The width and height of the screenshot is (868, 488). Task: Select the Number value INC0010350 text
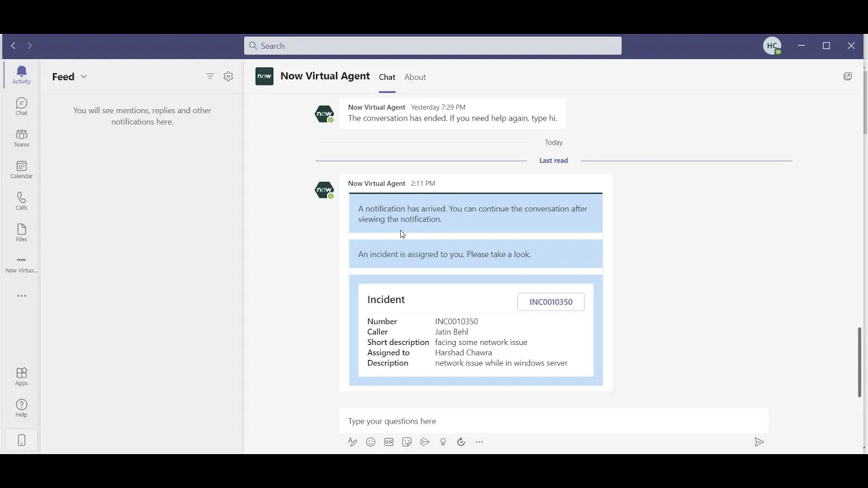pos(456,321)
